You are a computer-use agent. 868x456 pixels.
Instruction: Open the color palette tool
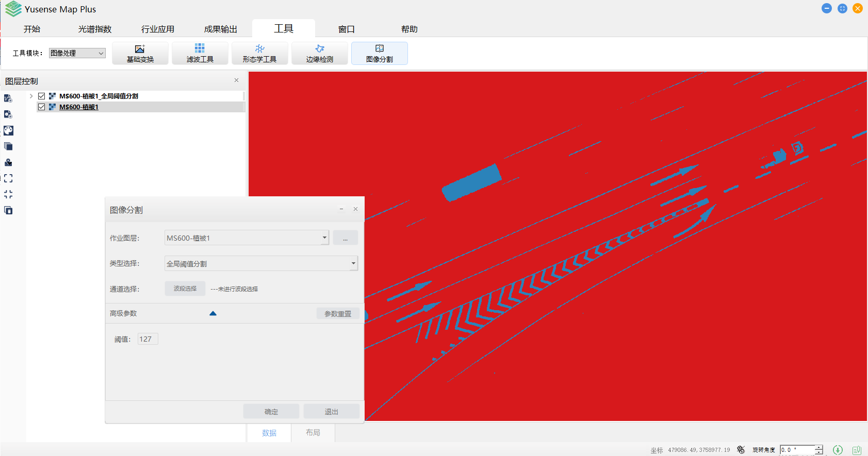coord(8,130)
